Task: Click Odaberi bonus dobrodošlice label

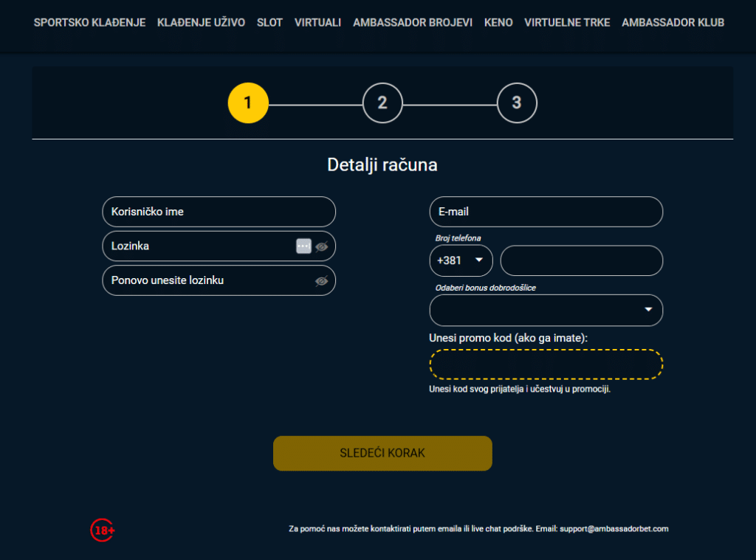Action: 486,288
